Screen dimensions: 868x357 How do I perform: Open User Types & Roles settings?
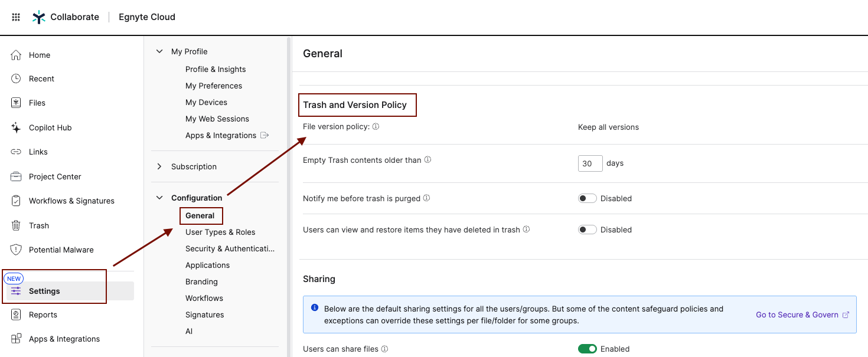[221, 232]
